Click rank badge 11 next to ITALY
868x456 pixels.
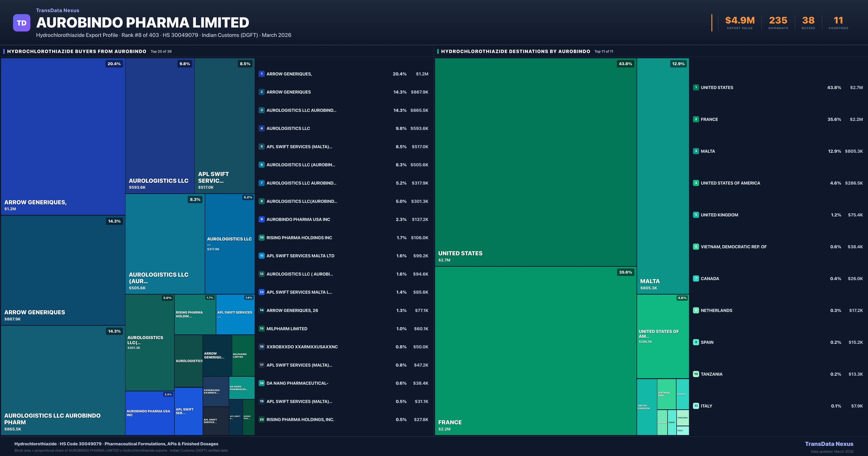pos(696,406)
